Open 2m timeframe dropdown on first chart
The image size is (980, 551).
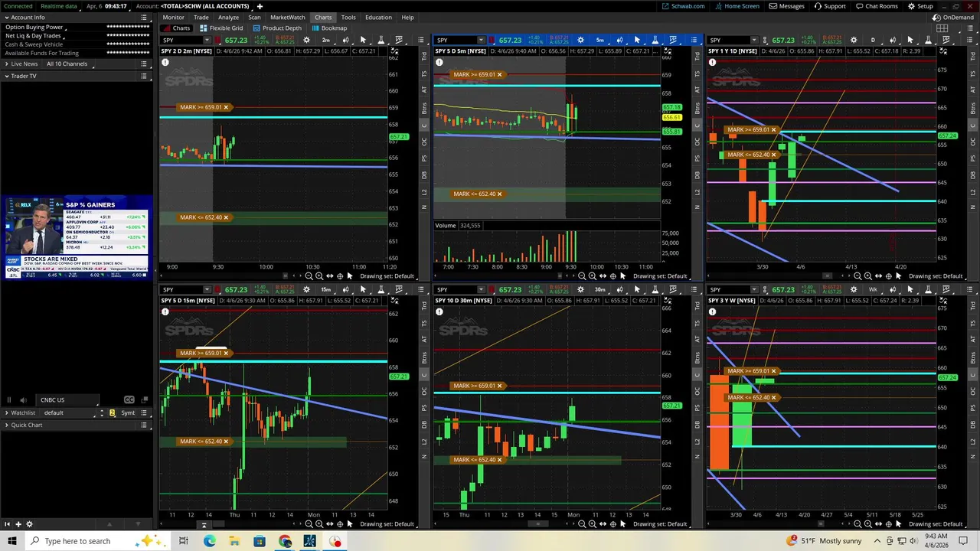(327, 40)
